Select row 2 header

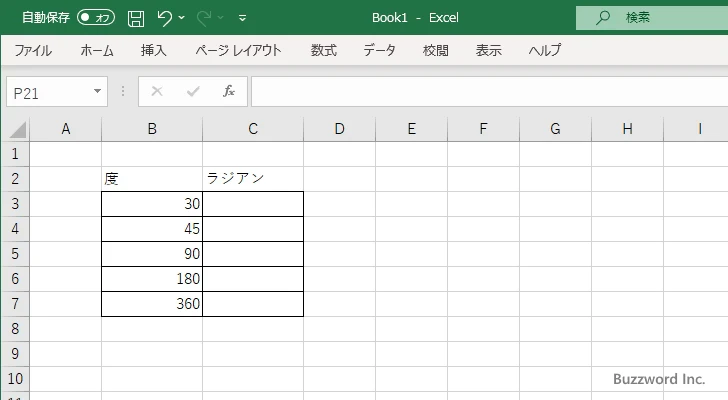pyautogui.click(x=15, y=179)
